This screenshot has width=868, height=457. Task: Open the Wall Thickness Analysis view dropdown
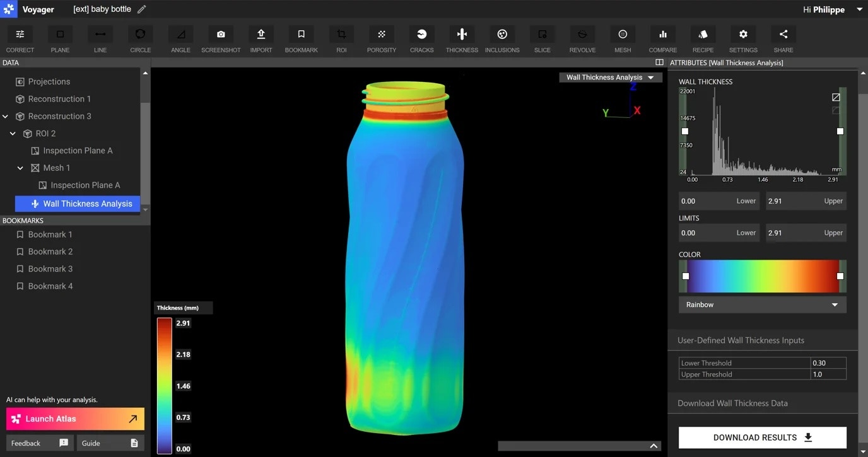pyautogui.click(x=611, y=78)
